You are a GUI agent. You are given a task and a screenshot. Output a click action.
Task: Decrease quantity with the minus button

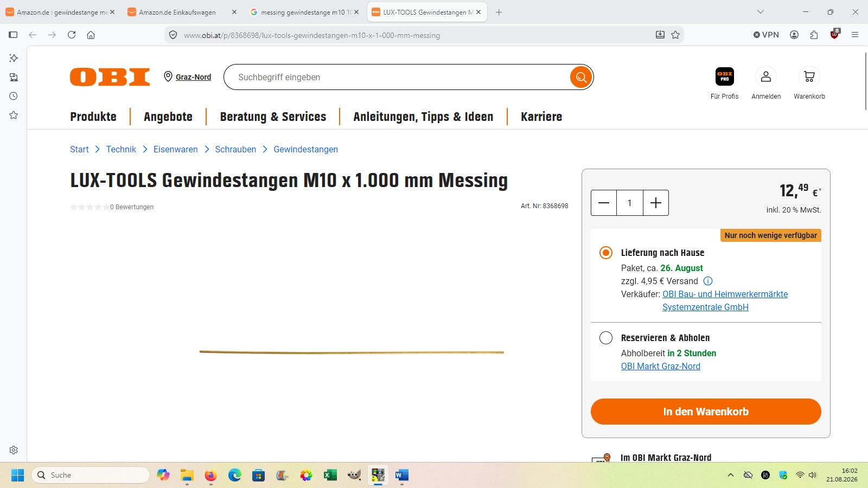pos(604,203)
